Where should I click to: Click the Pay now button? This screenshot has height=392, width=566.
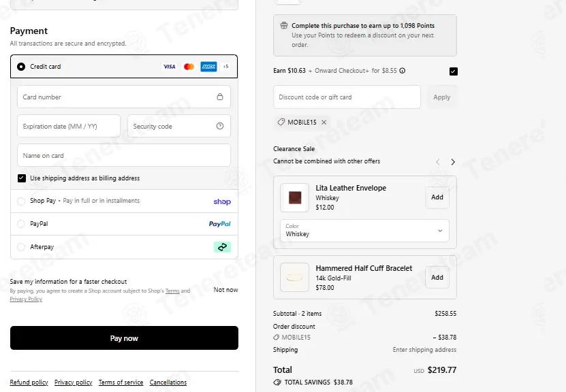124,338
